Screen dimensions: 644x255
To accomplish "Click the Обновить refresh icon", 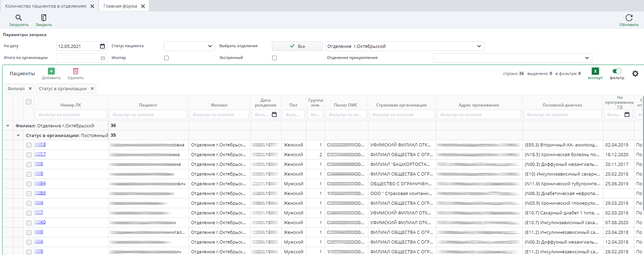I will [x=629, y=18].
